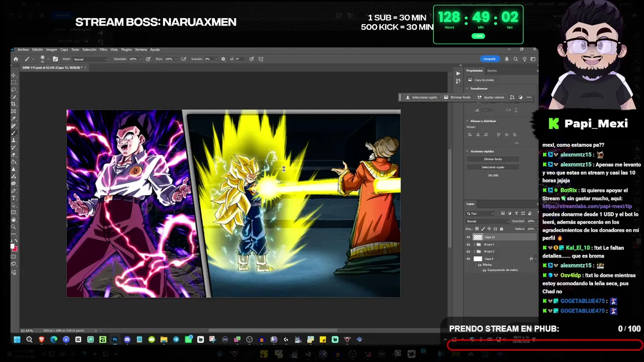Click Seleccionar sujeto in contextual taskbar
644x362 pixels.
pos(422,97)
